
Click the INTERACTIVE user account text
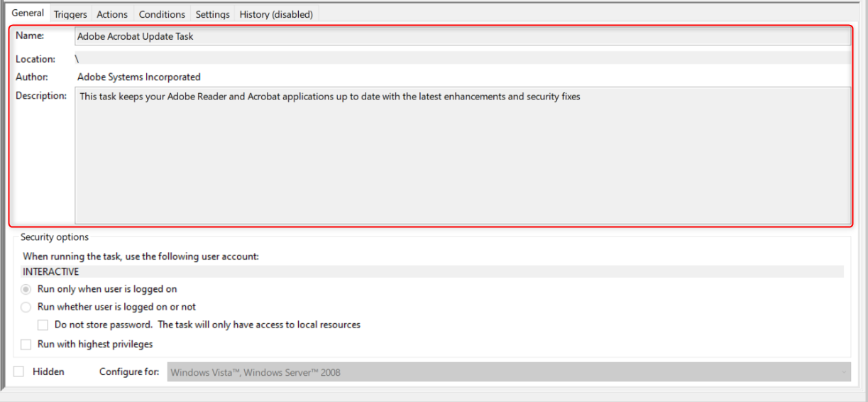(x=51, y=271)
